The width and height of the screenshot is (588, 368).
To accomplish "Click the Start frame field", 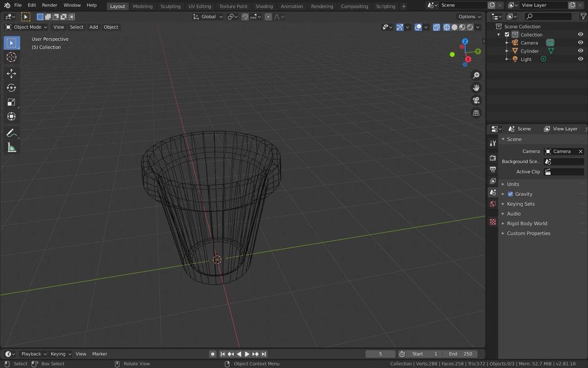I will click(x=425, y=354).
